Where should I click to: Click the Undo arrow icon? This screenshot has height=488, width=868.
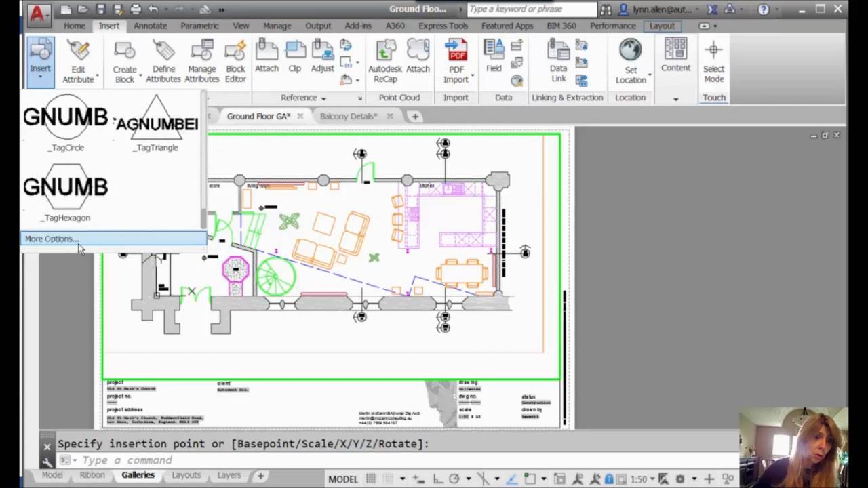click(x=153, y=9)
